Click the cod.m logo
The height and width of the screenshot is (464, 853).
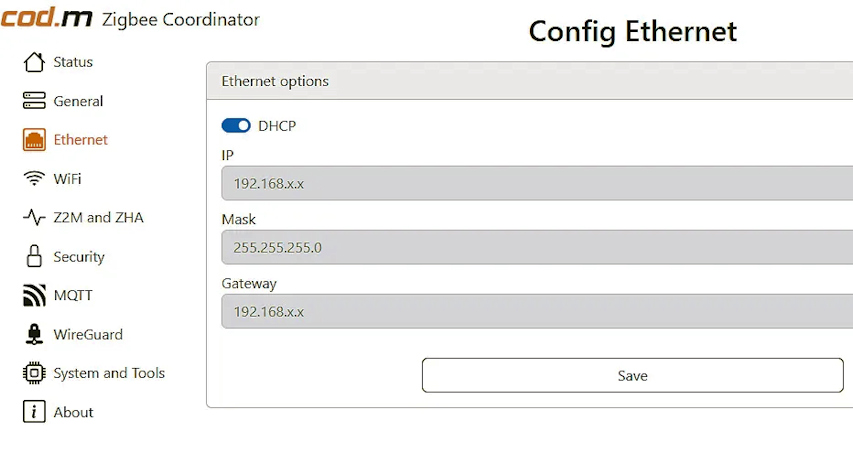46,17
